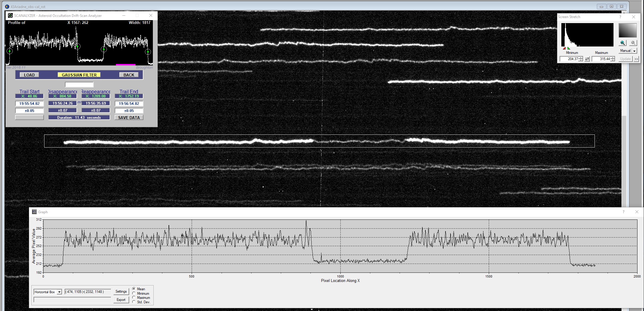Click the Export button in Graph panel
Screen dimensions: 644x311
click(121, 300)
